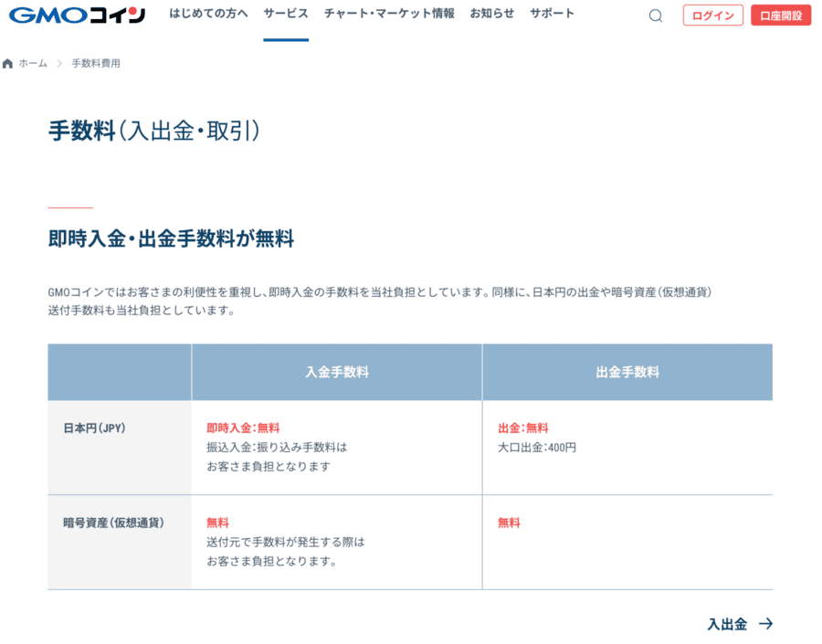The width and height of the screenshot is (822, 644).
Task: Open the サポート menu
Action: [552, 14]
